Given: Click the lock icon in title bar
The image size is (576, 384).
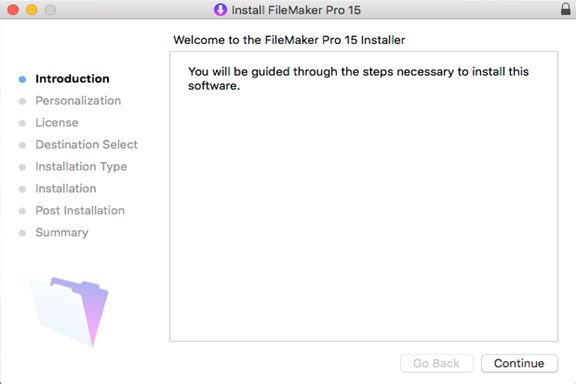Looking at the screenshot, I should 566,9.
